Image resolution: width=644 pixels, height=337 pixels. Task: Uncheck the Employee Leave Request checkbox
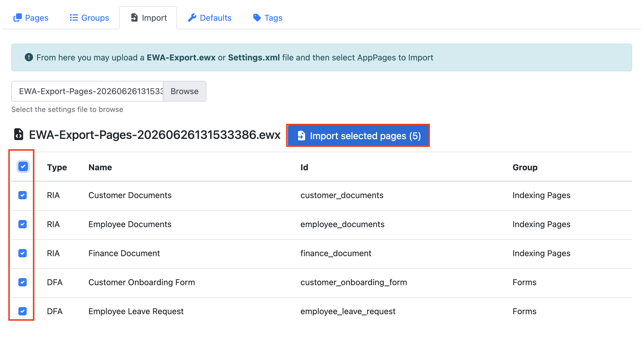pyautogui.click(x=23, y=311)
